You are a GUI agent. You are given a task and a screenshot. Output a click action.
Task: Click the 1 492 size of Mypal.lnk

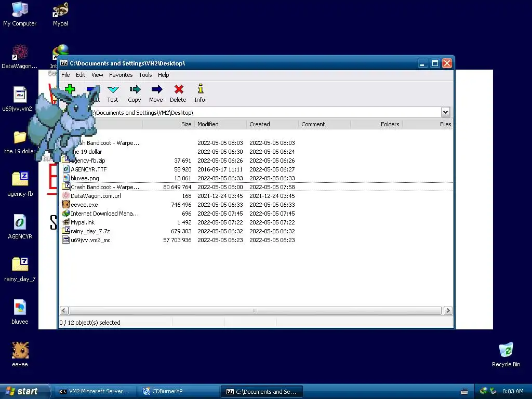(x=184, y=222)
